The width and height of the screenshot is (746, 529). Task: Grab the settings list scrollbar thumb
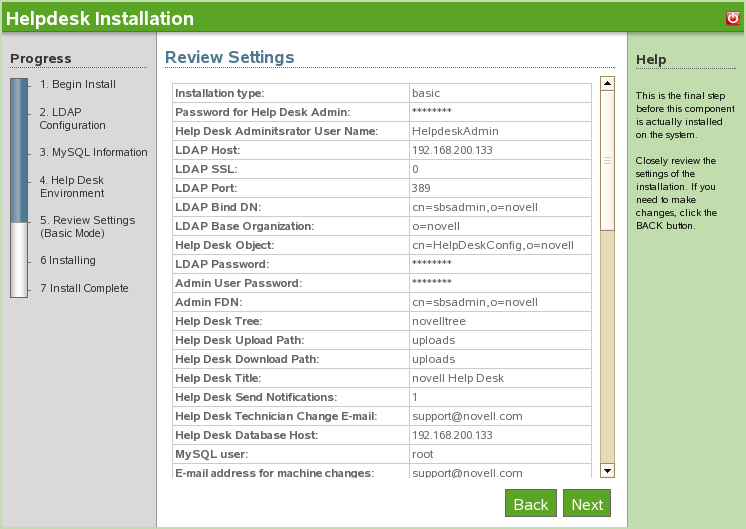click(x=607, y=160)
